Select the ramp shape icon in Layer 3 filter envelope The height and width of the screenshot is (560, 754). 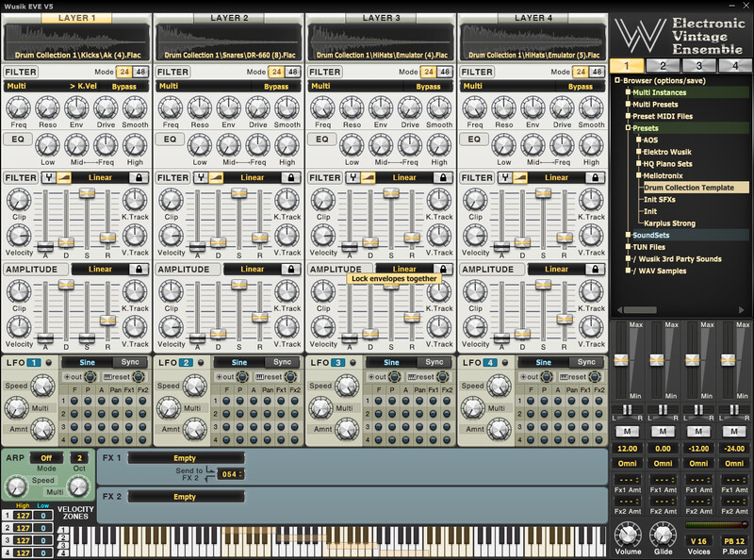[368, 177]
